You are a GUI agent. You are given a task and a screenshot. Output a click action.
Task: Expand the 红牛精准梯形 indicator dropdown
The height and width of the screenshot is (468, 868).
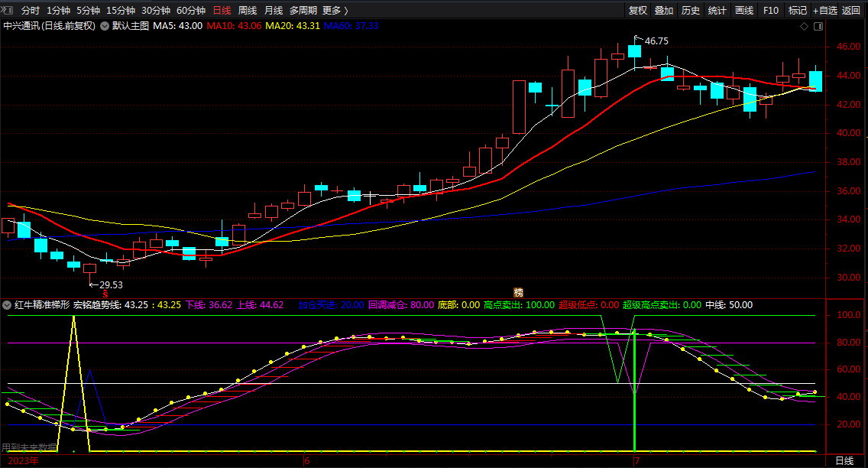click(7, 305)
